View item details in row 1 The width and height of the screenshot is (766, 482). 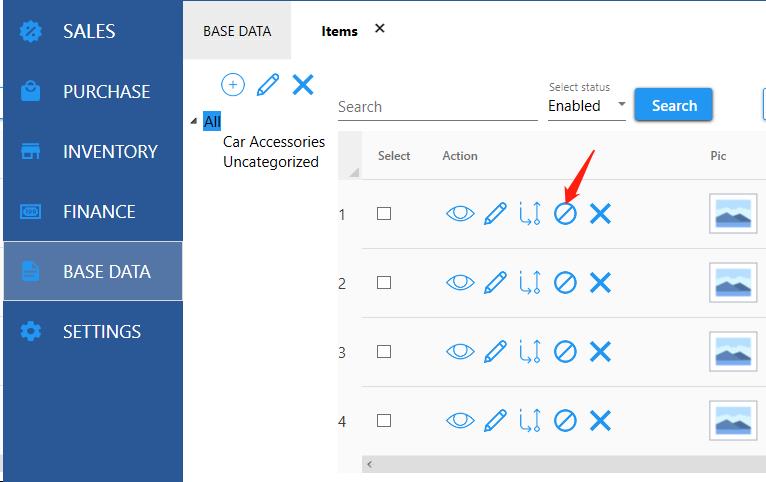[x=460, y=213]
